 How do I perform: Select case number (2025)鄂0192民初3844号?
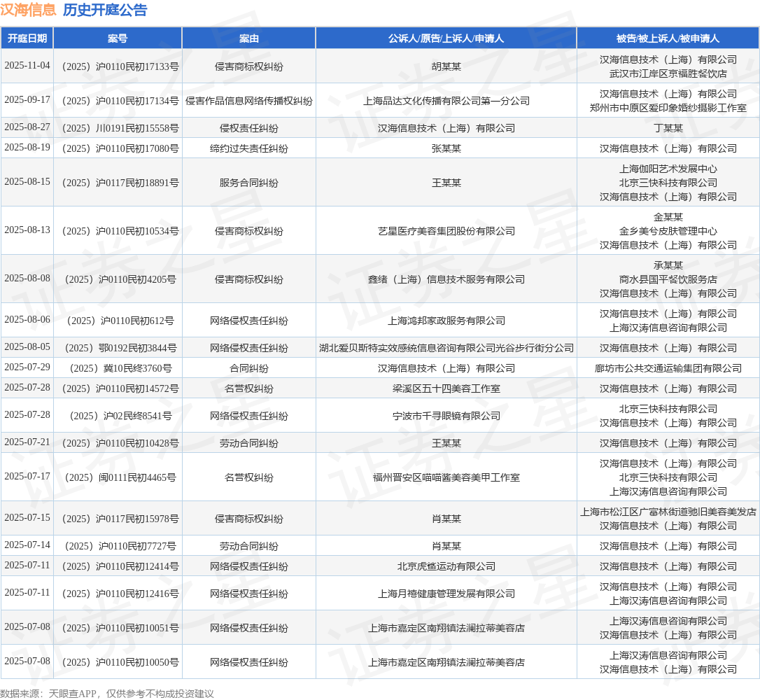pos(120,348)
